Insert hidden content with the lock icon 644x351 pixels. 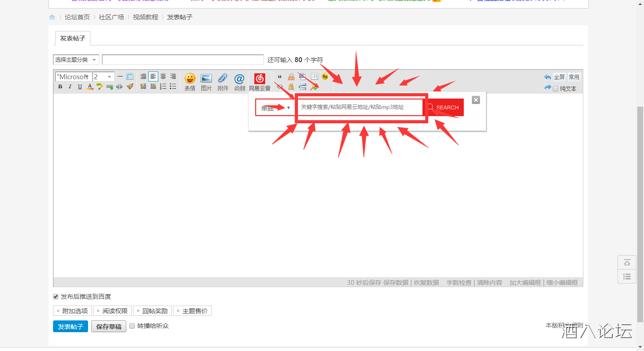coord(291,86)
